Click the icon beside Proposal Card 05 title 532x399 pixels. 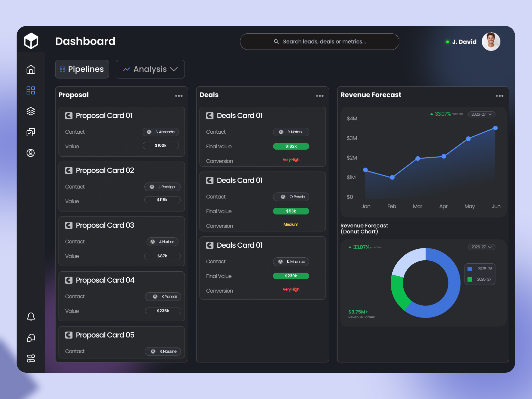click(69, 335)
